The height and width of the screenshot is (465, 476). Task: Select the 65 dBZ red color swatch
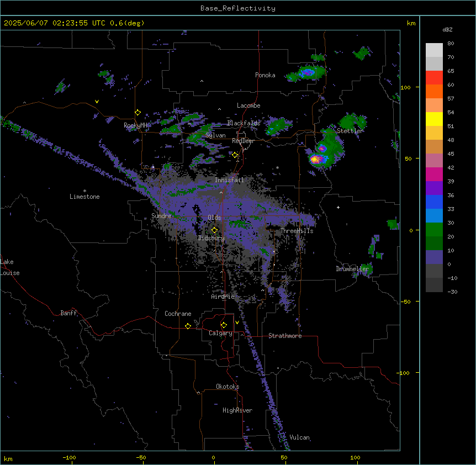tap(434, 78)
